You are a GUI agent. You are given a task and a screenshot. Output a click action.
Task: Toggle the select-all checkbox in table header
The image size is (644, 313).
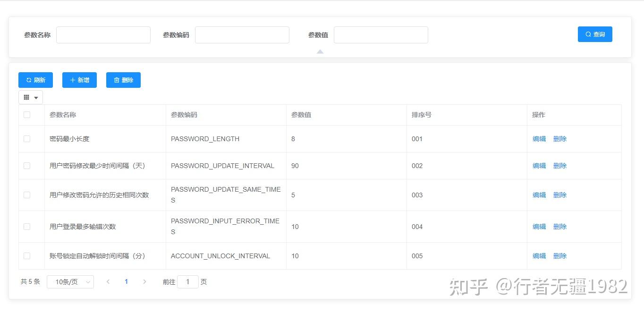click(27, 115)
